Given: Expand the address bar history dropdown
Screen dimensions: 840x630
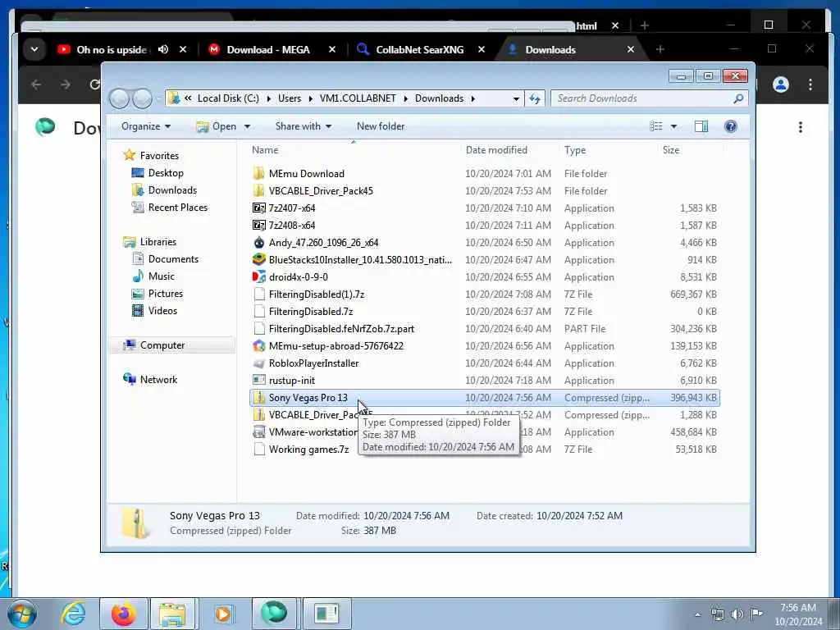Looking at the screenshot, I should [516, 98].
